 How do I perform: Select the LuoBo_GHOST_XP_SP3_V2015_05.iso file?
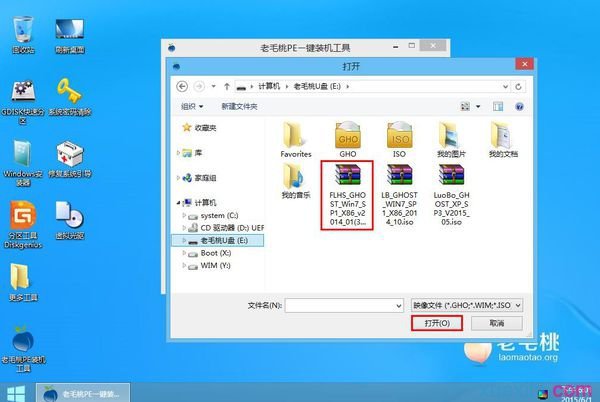pos(451,195)
